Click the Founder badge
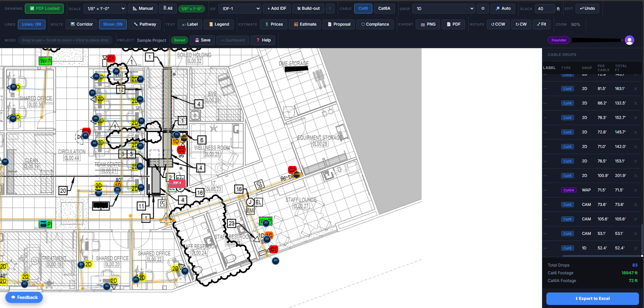The height and width of the screenshot is (308, 644). 559,40
